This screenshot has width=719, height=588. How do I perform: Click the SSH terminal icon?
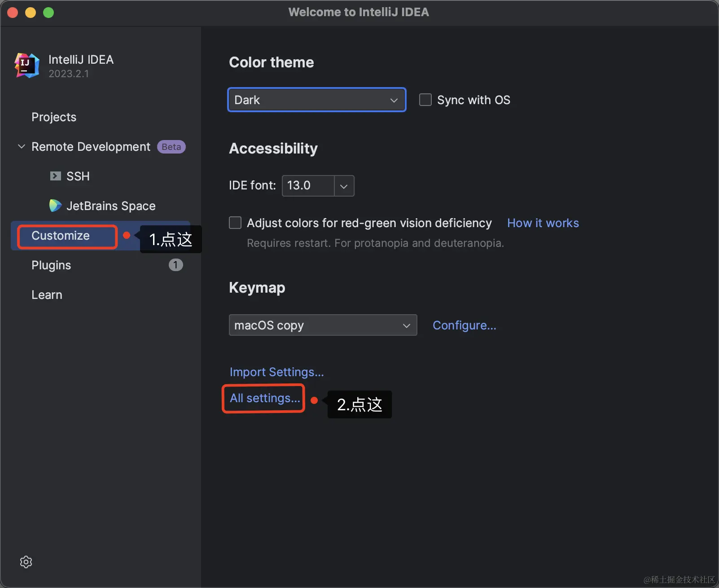pos(55,176)
